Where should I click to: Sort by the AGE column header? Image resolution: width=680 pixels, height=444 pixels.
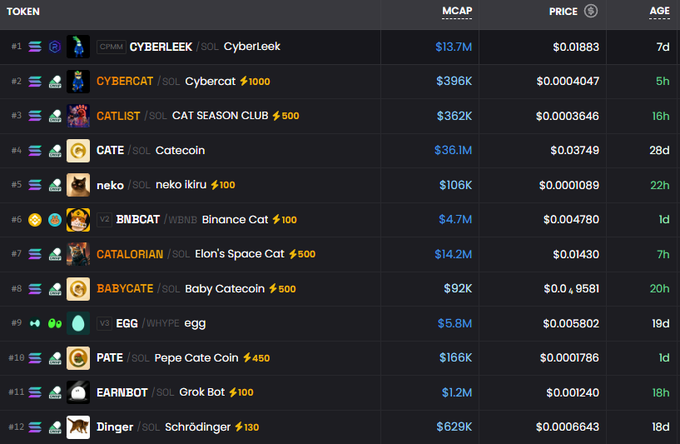coord(659,11)
